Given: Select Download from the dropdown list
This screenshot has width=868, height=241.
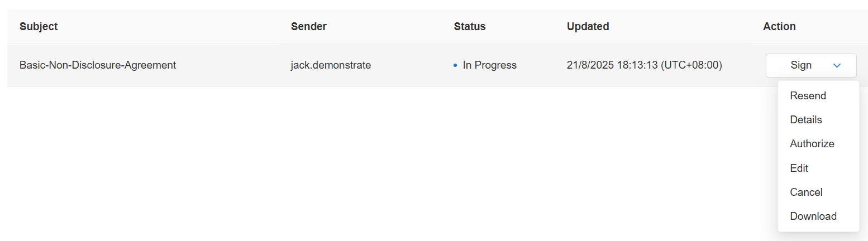Looking at the screenshot, I should (x=813, y=216).
